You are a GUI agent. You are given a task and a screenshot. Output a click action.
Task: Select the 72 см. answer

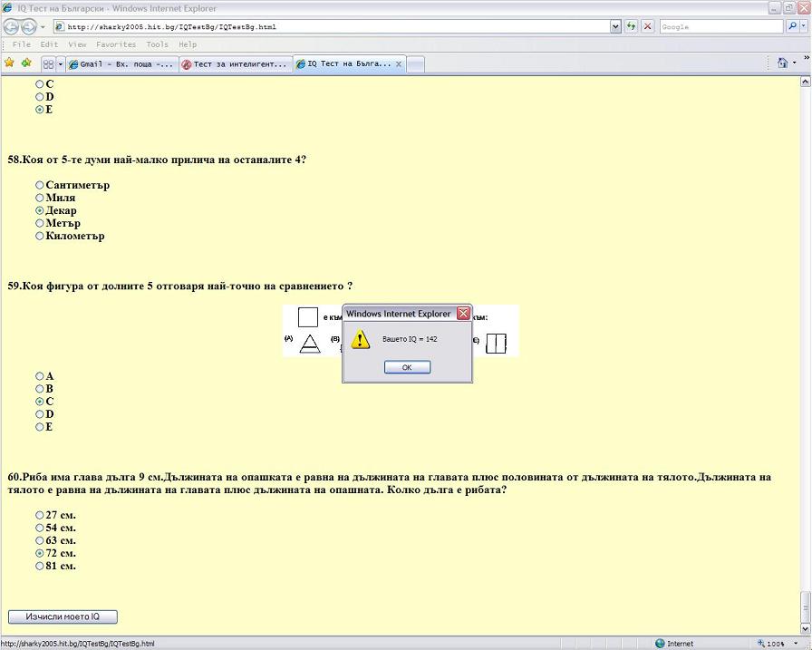39,553
